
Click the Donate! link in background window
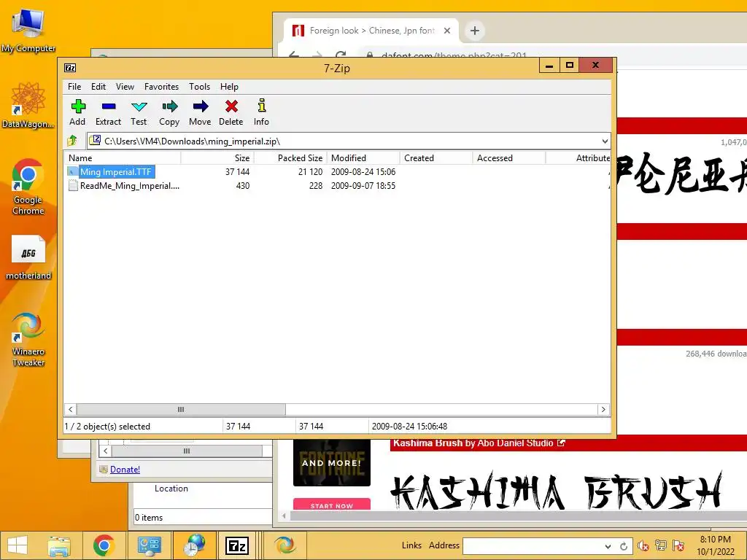(x=125, y=470)
